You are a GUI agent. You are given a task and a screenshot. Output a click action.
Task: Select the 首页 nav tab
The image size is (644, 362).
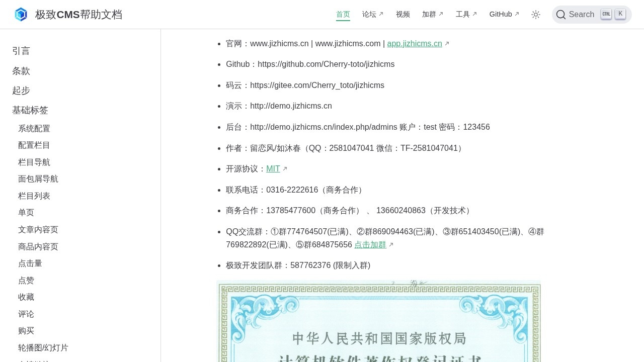(x=343, y=15)
